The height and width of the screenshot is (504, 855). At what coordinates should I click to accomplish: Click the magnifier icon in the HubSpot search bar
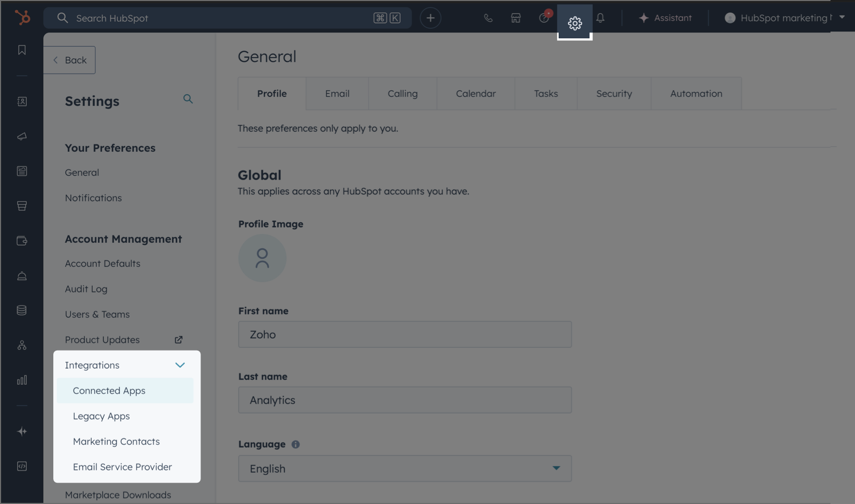point(62,18)
